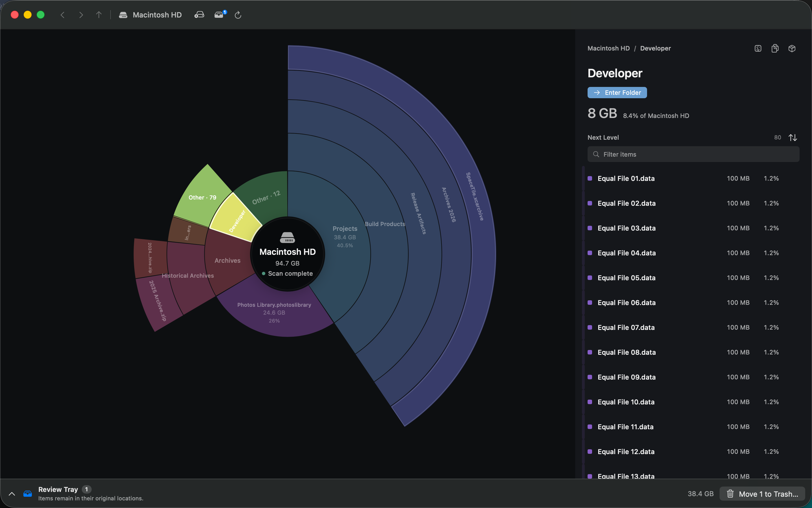Image resolution: width=812 pixels, height=508 pixels.
Task: Click the package box icon
Action: click(792, 48)
